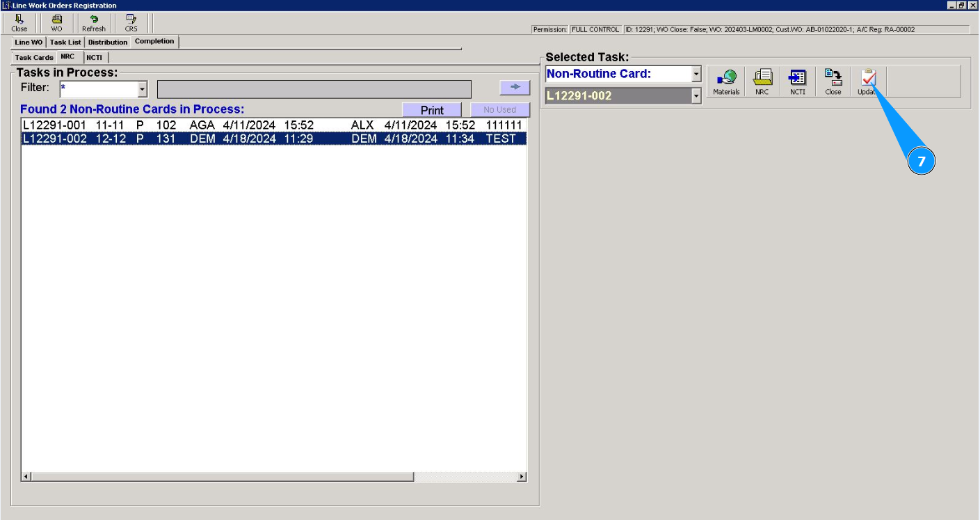The width and height of the screenshot is (980, 520).
Task: Click the arrow button next to the filter
Action: [x=515, y=86]
